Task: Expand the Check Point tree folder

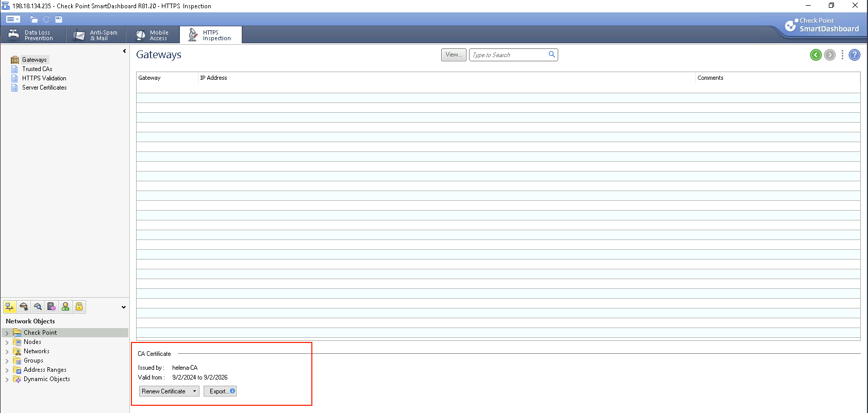Action: point(7,333)
